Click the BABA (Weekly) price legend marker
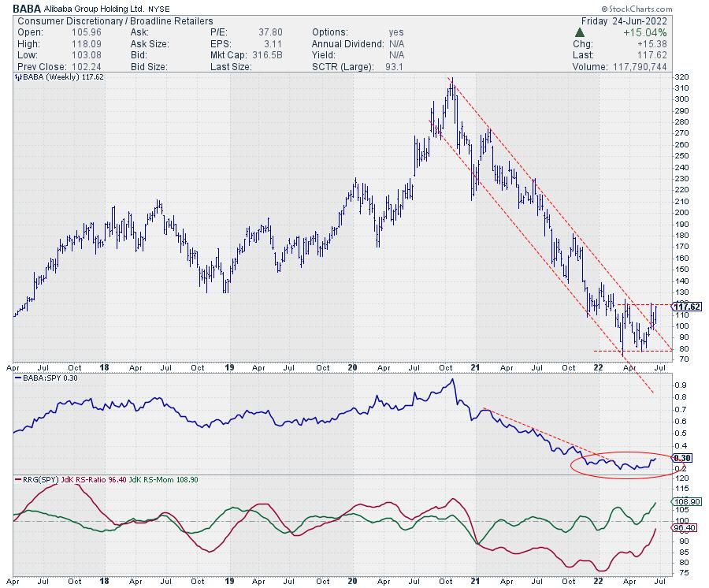 pos(17,78)
